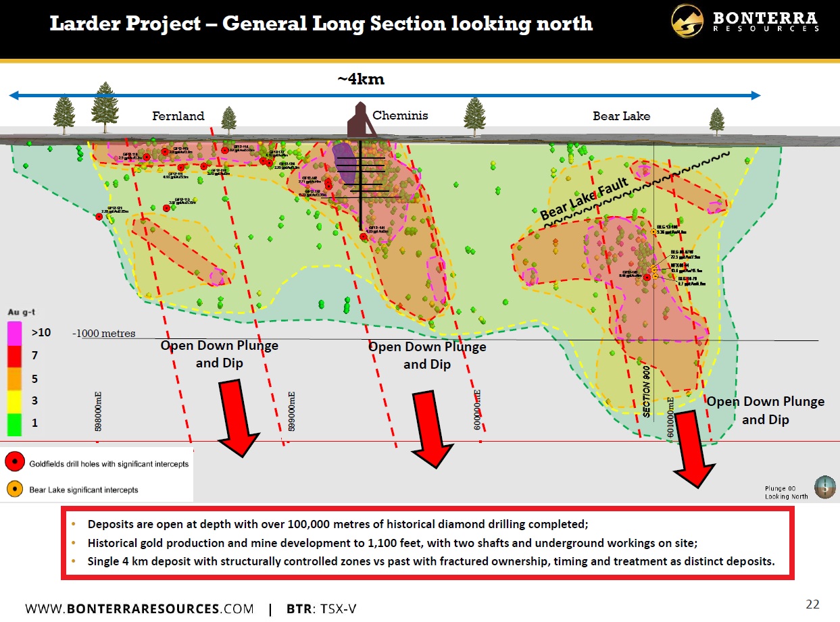Viewport: 840px width, 622px height.
Task: Select the GF12-113 red drill hole marker
Action: coord(166,208)
